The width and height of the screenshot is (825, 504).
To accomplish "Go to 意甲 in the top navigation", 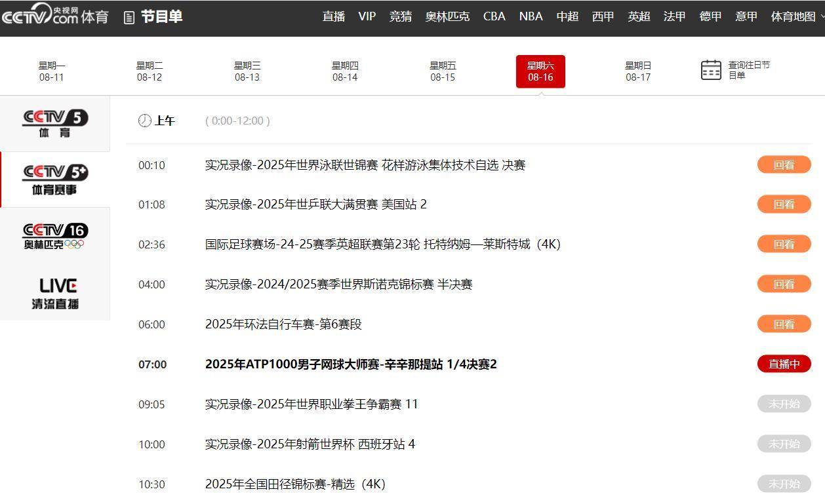I will 746,16.
